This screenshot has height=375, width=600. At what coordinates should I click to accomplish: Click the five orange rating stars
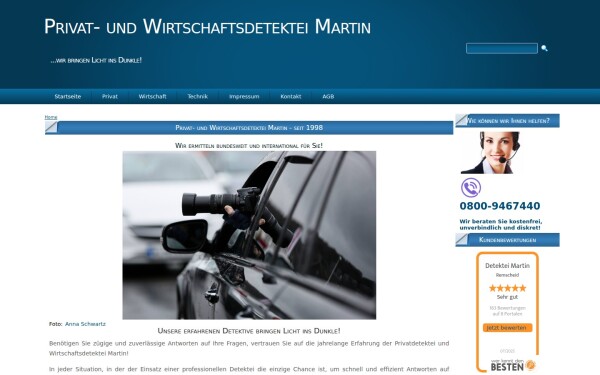coord(507,288)
